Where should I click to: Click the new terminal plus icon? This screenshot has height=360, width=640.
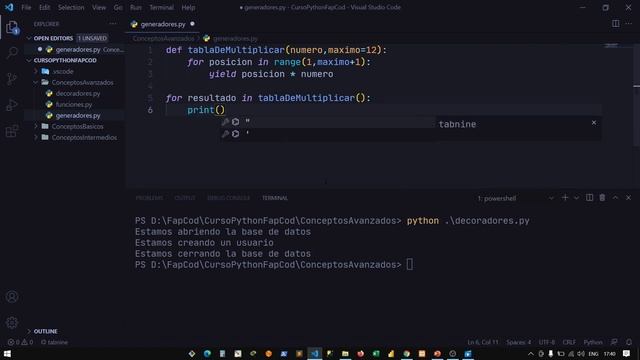pyautogui.click(x=565, y=198)
